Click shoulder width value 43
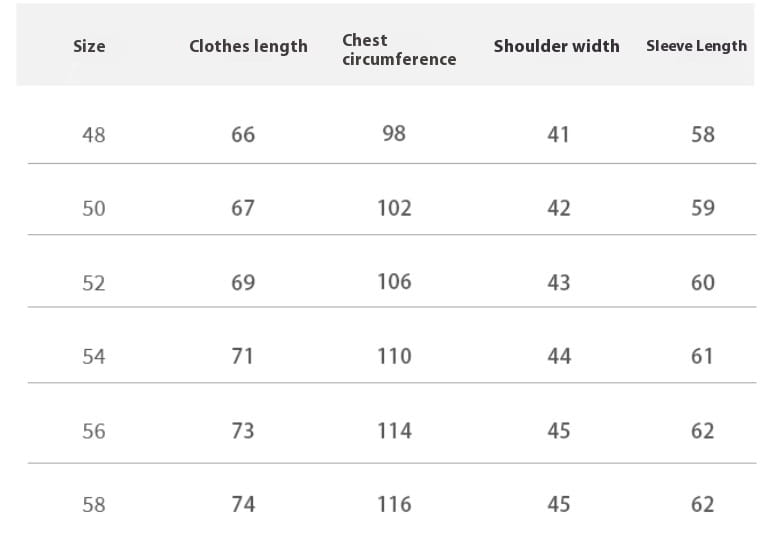782x544 pixels. coord(559,283)
